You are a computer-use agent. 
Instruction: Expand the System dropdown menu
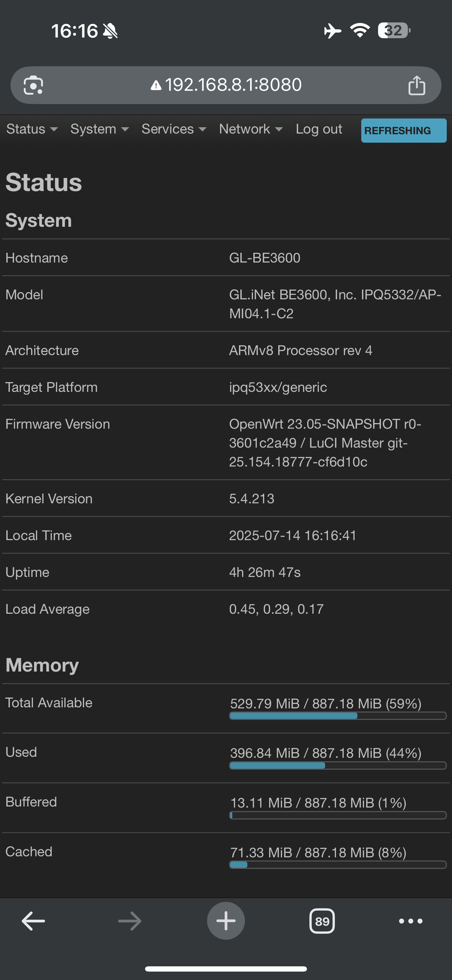pyautogui.click(x=100, y=129)
